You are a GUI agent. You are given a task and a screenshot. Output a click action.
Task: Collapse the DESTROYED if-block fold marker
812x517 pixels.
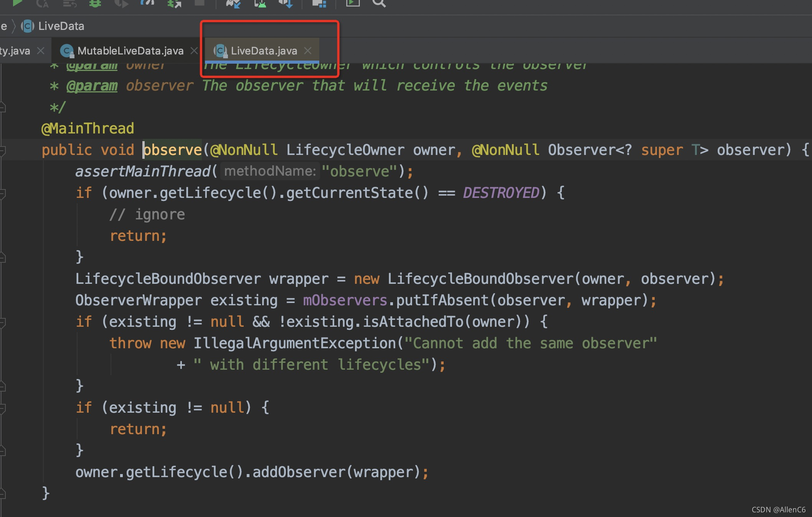[x=2, y=194]
